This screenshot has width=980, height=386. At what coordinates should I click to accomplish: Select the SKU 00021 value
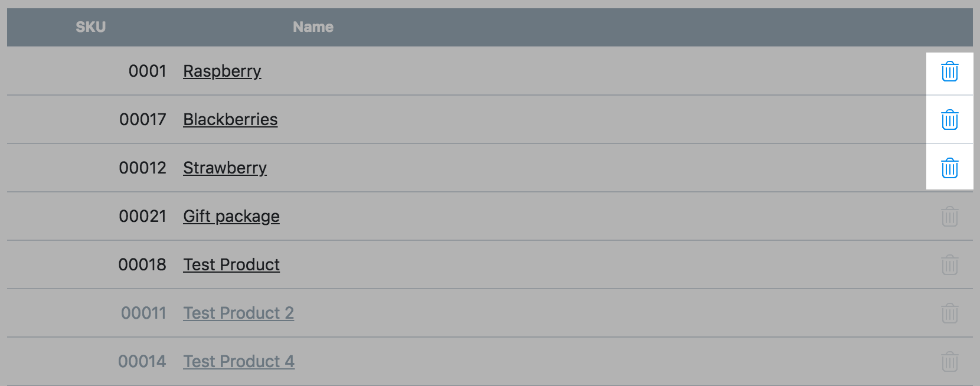pyautogui.click(x=143, y=217)
